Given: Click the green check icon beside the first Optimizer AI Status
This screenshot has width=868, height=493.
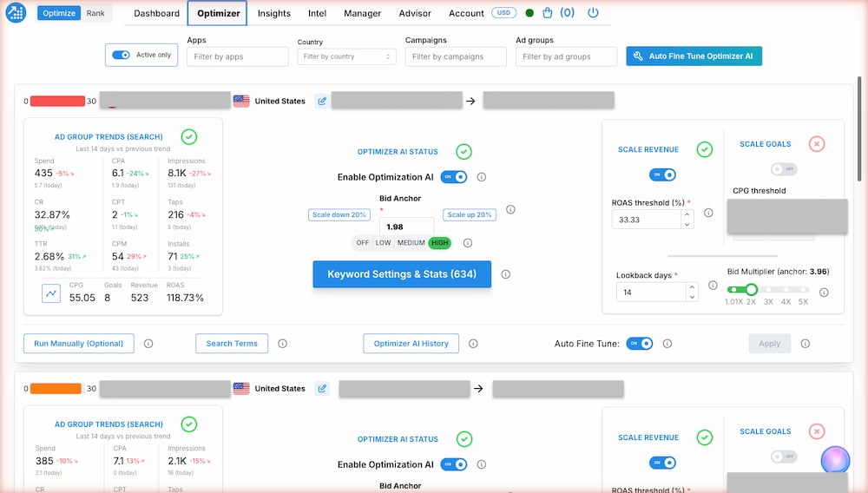Looking at the screenshot, I should click(x=464, y=152).
